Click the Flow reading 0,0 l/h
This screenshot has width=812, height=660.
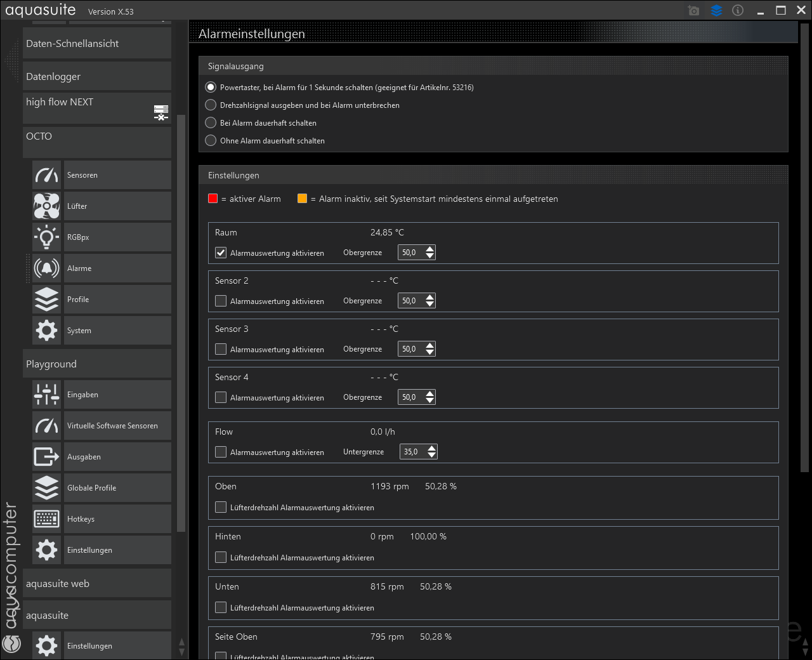[383, 432]
